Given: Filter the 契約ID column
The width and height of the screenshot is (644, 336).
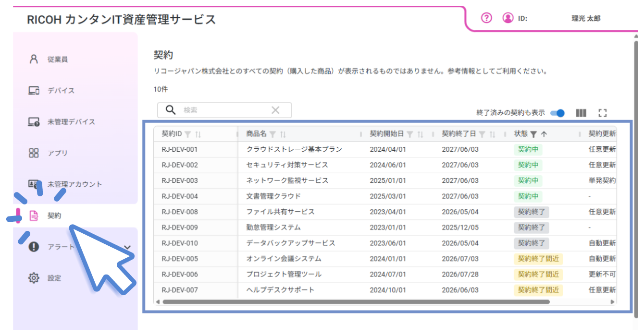Looking at the screenshot, I should (x=188, y=134).
